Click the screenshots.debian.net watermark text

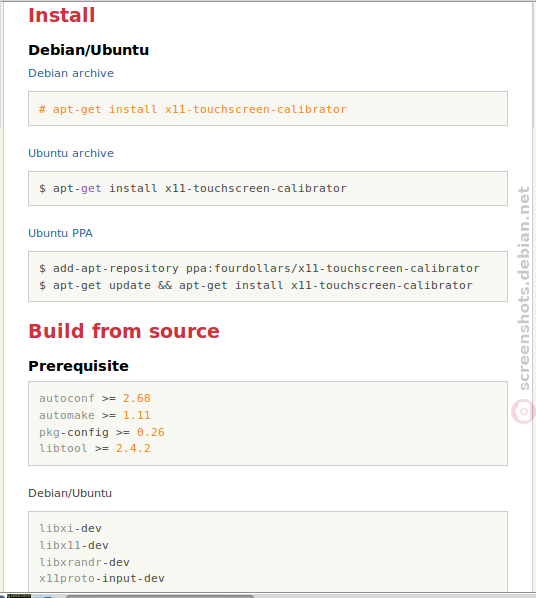click(524, 288)
